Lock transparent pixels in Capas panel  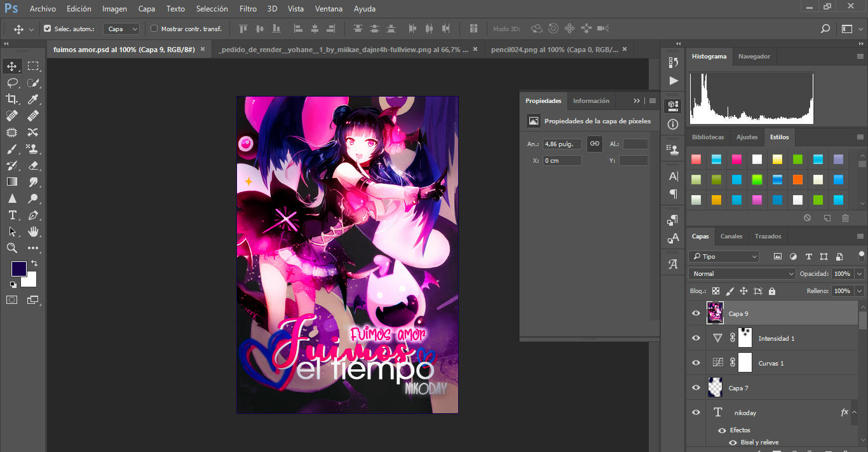pyautogui.click(x=715, y=291)
